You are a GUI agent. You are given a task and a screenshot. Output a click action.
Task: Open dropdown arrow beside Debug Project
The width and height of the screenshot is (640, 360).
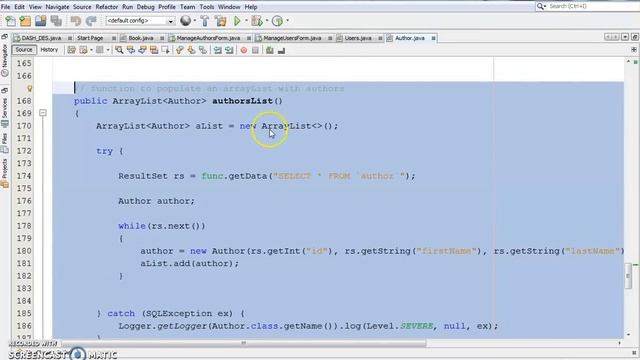point(267,21)
